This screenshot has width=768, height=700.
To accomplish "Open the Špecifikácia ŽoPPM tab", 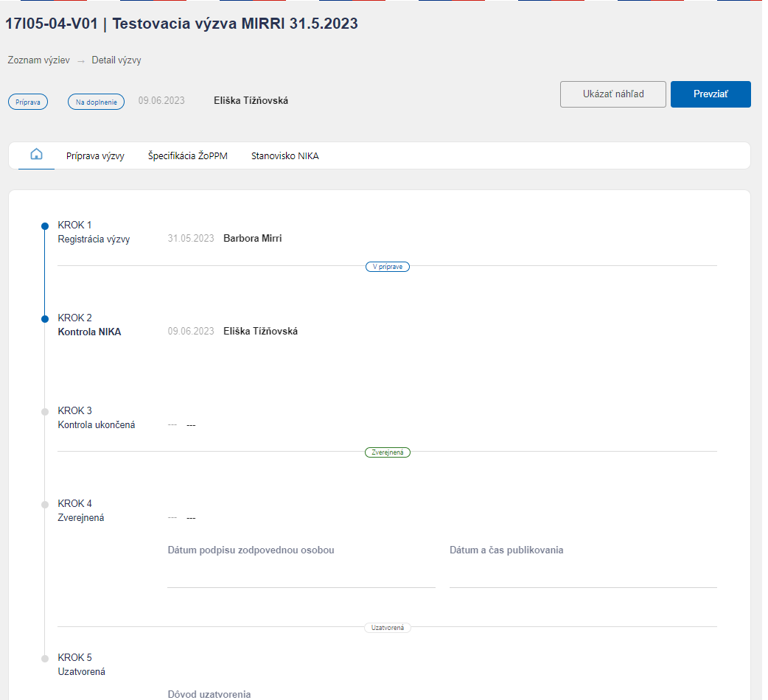I will (188, 156).
